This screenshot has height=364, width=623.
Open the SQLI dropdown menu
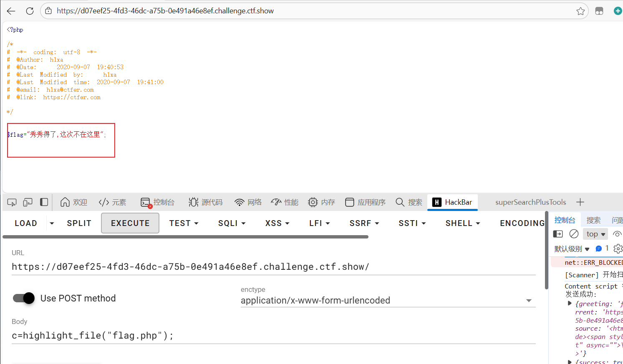point(232,223)
